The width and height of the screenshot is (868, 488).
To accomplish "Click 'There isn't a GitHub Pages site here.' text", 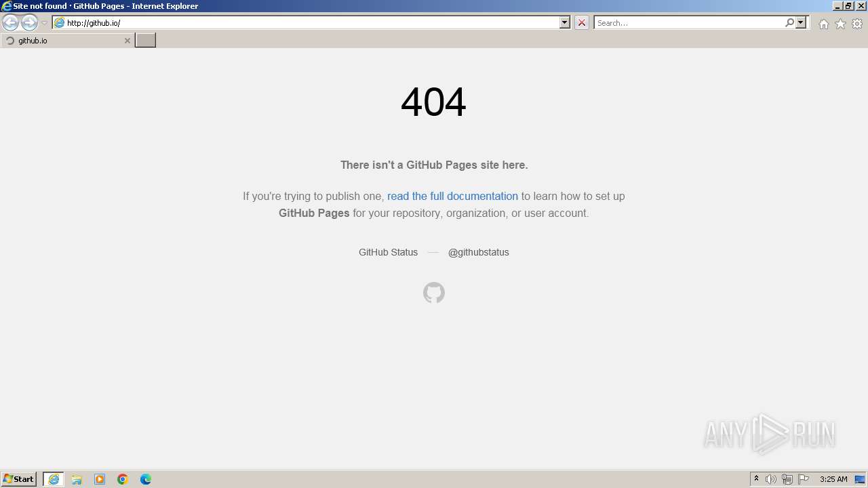I will [x=434, y=165].
